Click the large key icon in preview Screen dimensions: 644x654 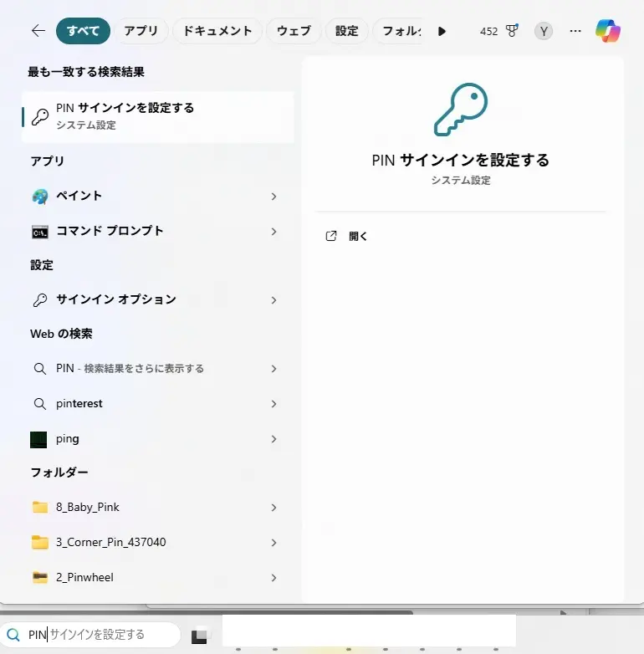click(x=461, y=110)
